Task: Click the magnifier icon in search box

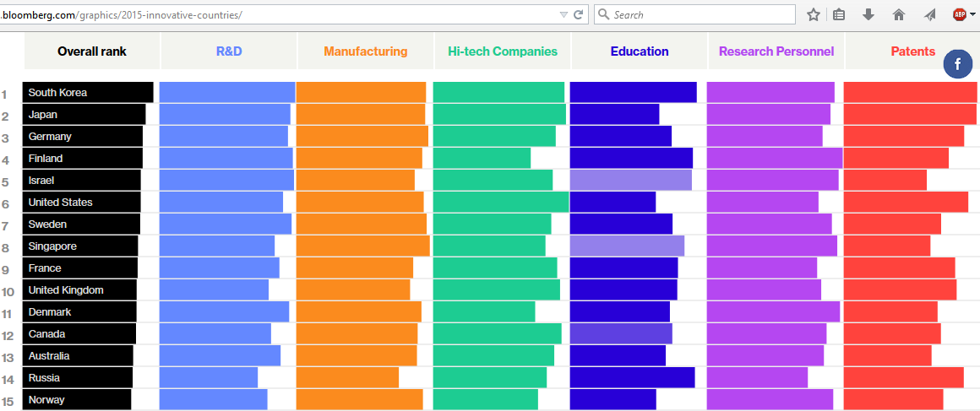Action: tap(604, 14)
